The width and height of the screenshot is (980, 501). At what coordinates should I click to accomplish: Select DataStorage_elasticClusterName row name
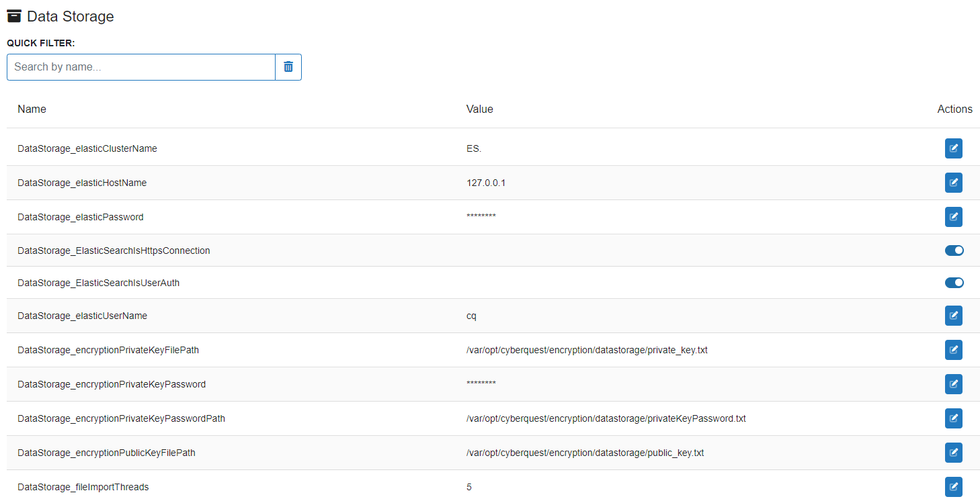pyautogui.click(x=87, y=148)
